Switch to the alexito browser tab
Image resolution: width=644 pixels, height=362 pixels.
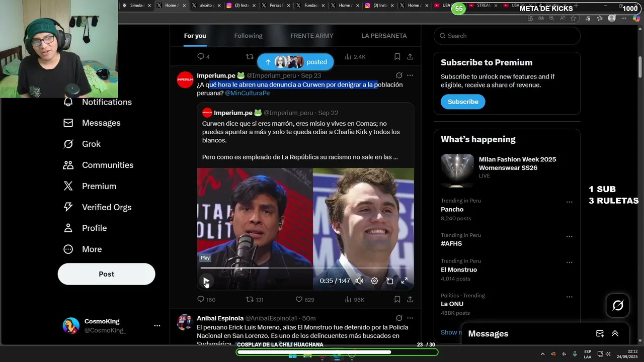[206, 6]
